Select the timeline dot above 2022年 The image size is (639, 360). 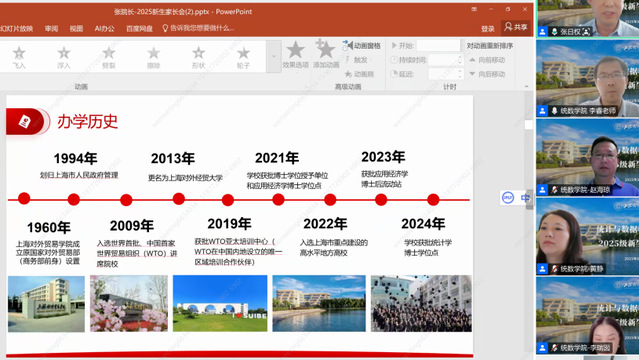330,200
